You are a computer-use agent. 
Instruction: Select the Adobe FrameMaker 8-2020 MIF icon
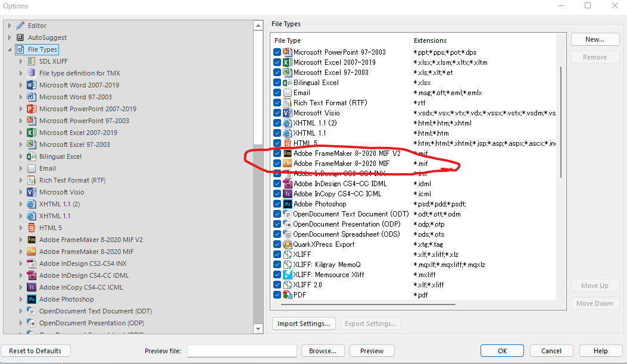[286, 163]
